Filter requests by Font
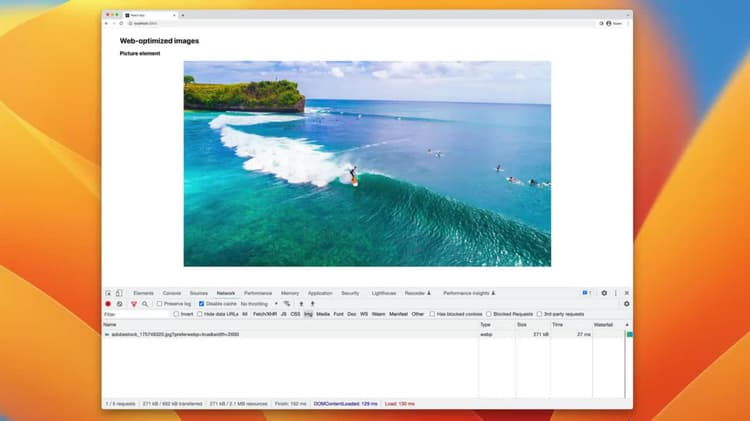 [x=339, y=314]
